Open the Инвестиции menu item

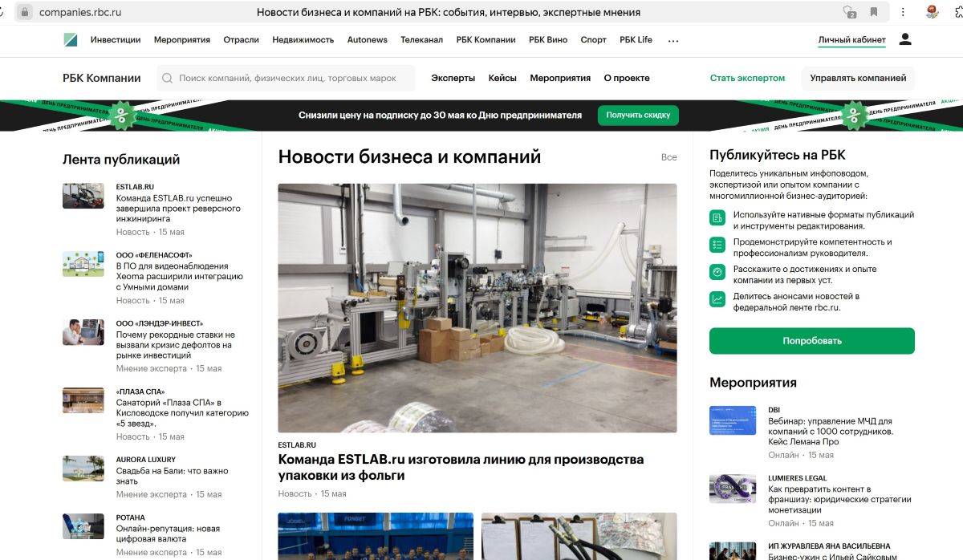[x=116, y=40]
